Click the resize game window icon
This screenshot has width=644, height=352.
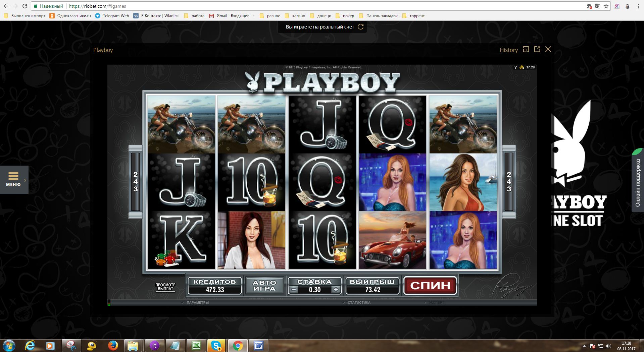point(526,49)
